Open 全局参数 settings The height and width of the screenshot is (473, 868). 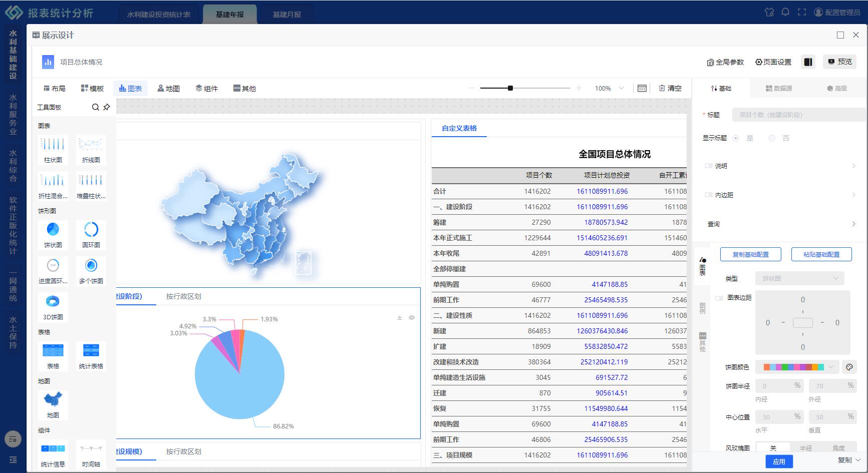[x=725, y=62]
